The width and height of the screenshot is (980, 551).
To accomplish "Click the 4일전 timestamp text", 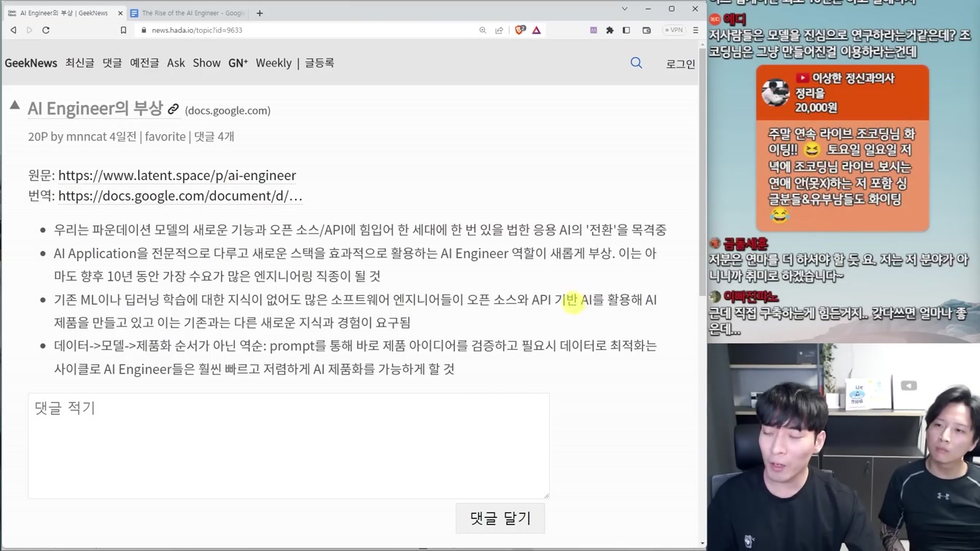I will (123, 136).
